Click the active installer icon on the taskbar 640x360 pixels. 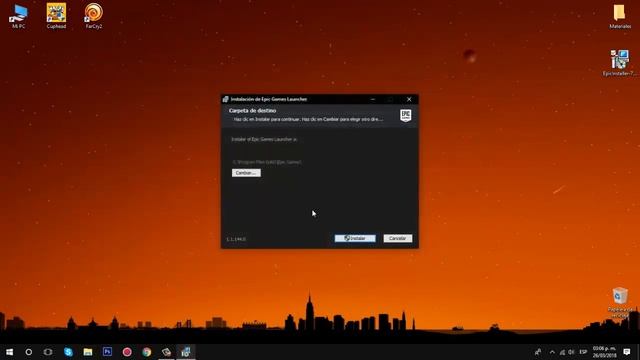[x=186, y=352]
